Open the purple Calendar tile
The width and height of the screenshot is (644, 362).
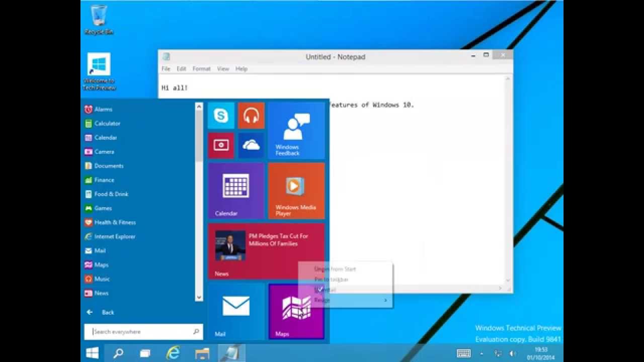(x=236, y=191)
